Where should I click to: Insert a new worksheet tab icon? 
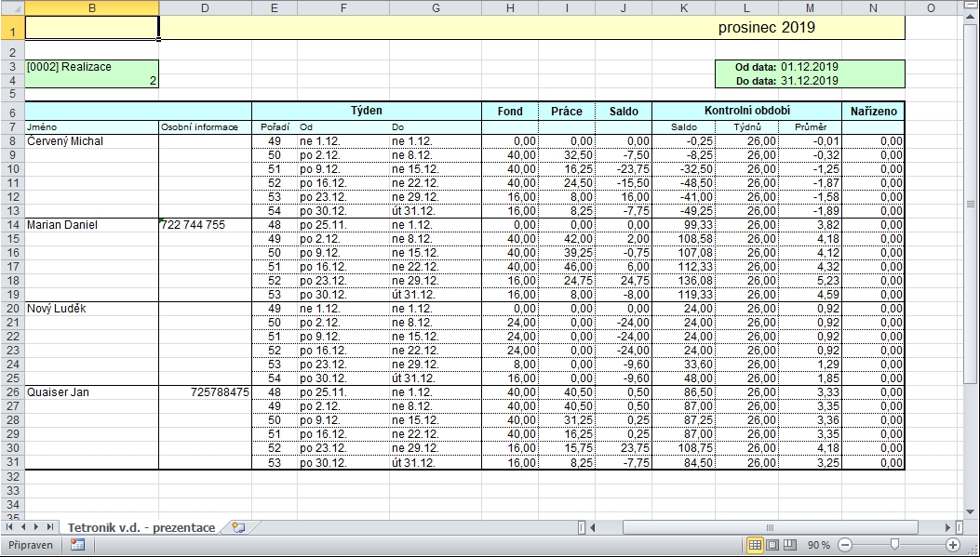[x=237, y=527]
